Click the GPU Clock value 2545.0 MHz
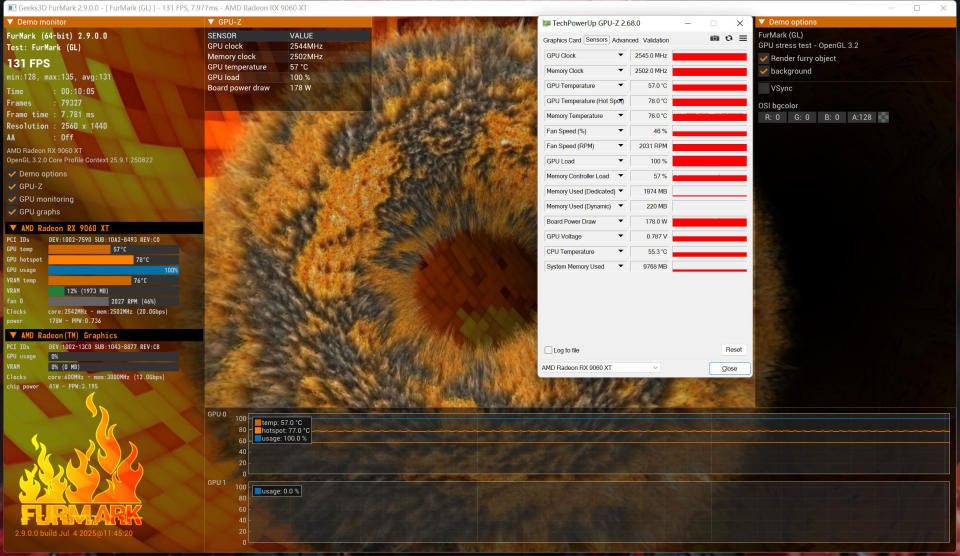 point(649,56)
